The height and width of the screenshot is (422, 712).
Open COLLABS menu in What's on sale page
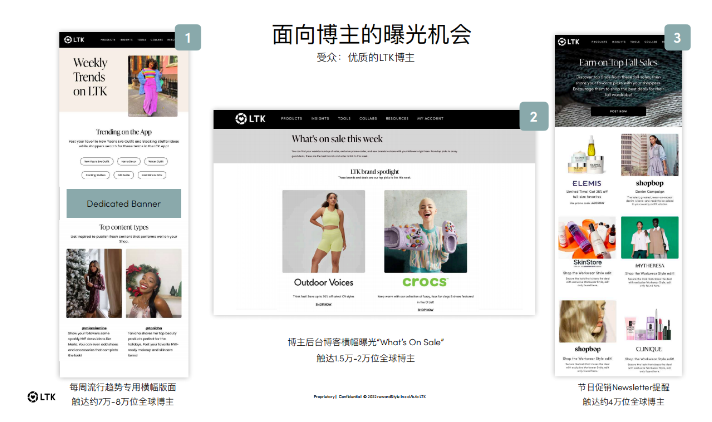[368, 119]
